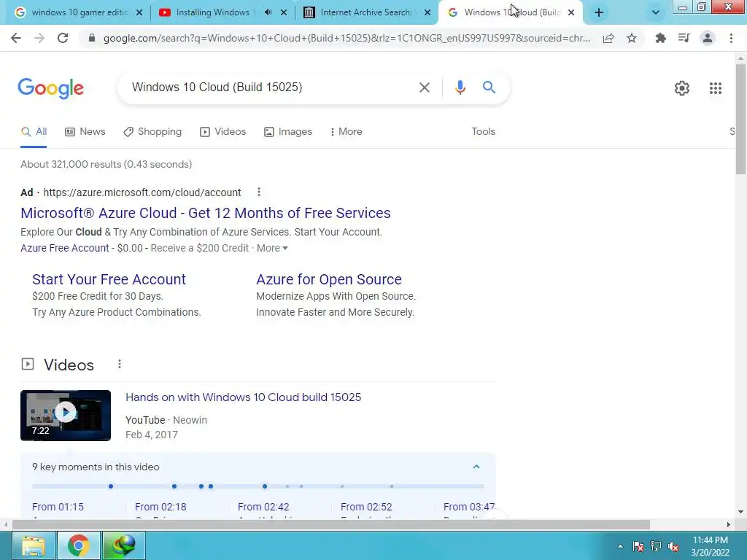Image resolution: width=747 pixels, height=560 pixels.
Task: Start voice search with microphone
Action: [460, 87]
